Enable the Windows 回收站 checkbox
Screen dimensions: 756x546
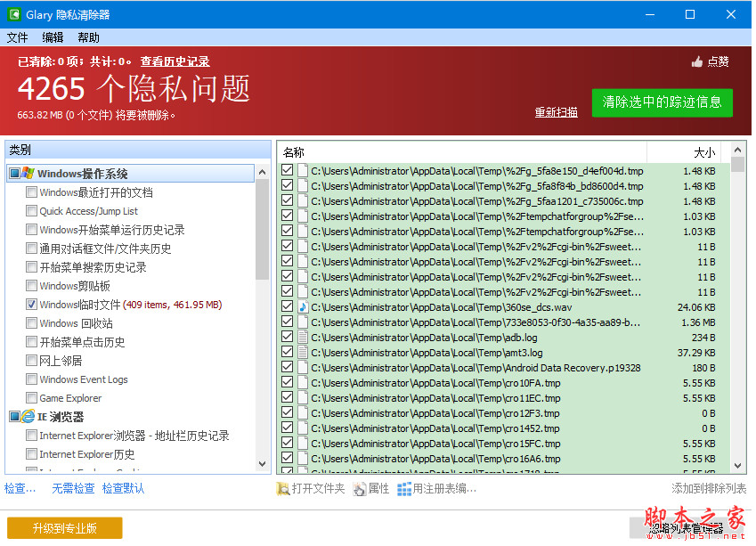click(x=31, y=324)
